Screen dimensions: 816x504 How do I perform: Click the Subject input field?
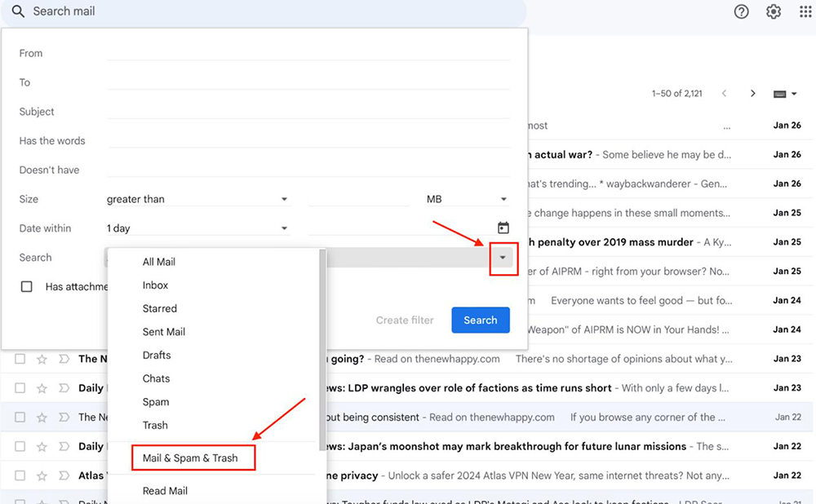(x=310, y=111)
